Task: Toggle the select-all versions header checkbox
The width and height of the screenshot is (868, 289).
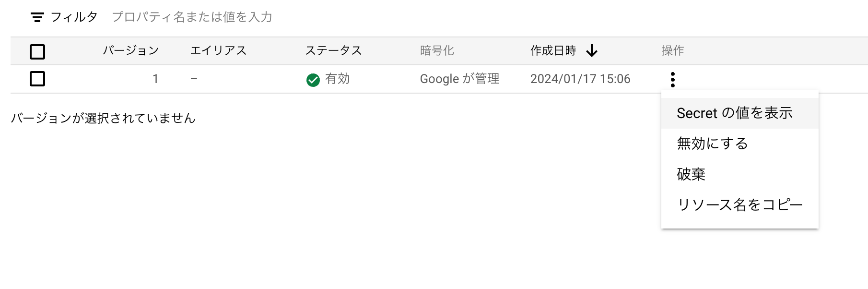Action: 37,52
